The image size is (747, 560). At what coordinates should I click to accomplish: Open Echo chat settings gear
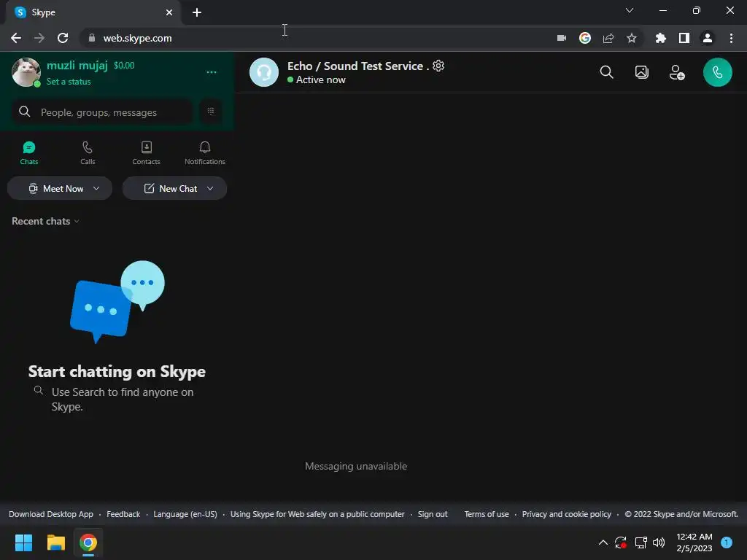tap(438, 66)
